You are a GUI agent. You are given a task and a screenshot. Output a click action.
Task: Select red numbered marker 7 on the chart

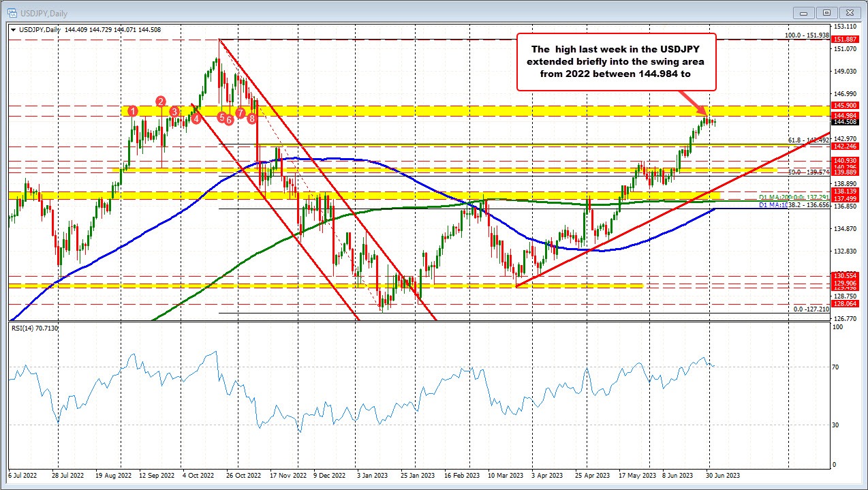pyautogui.click(x=240, y=114)
